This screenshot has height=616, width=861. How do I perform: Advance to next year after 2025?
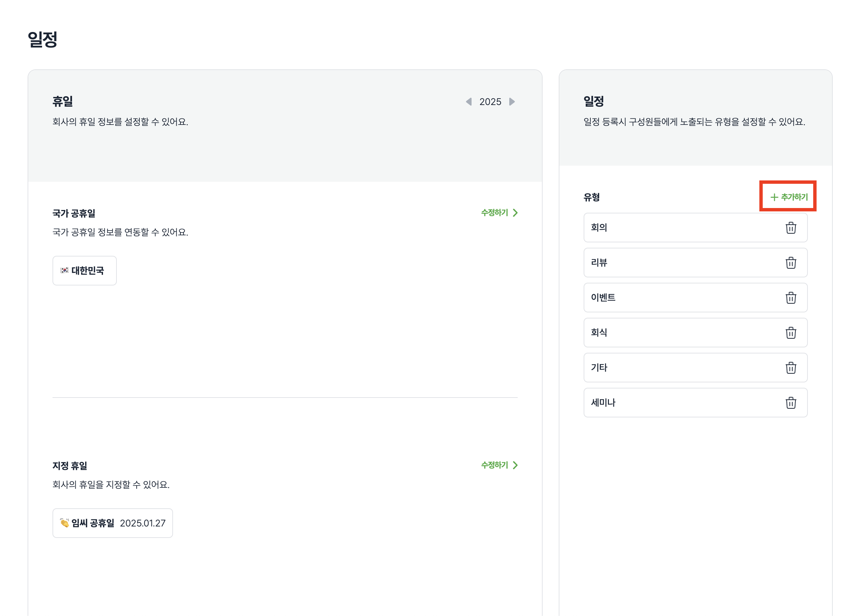click(512, 102)
